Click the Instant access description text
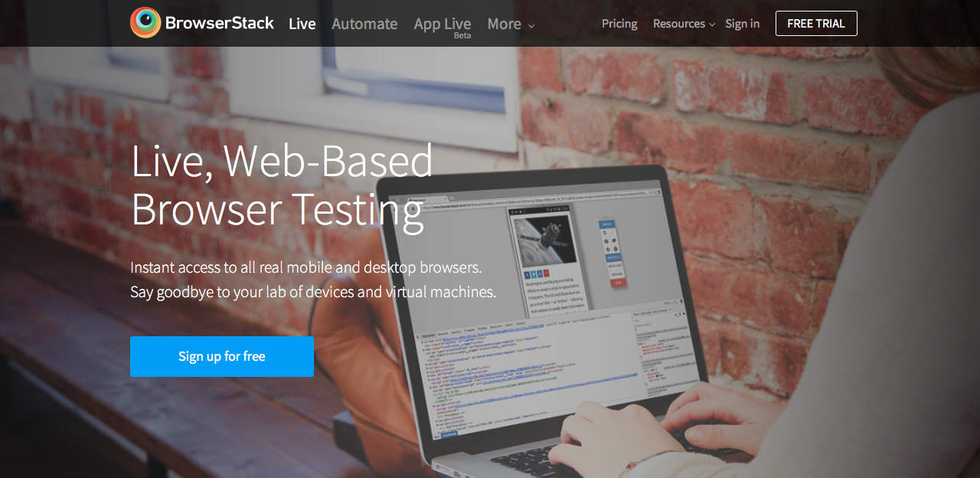 click(313, 280)
